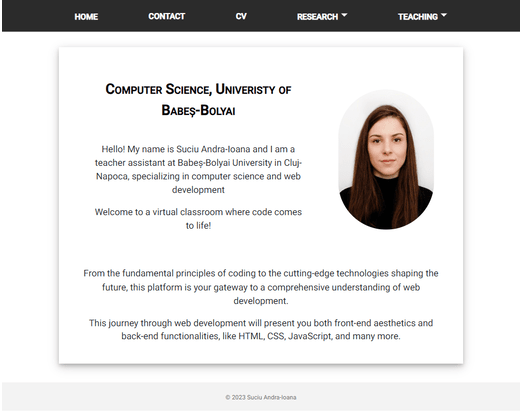Viewport: 522px width, 414px height.
Task: Select the TEACHING menu label
Action: pyautogui.click(x=418, y=17)
